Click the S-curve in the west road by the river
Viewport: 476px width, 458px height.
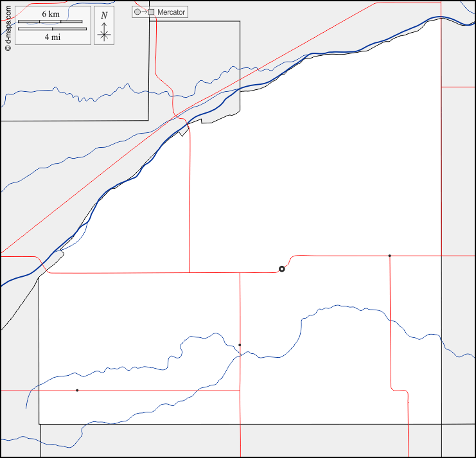[41, 263]
